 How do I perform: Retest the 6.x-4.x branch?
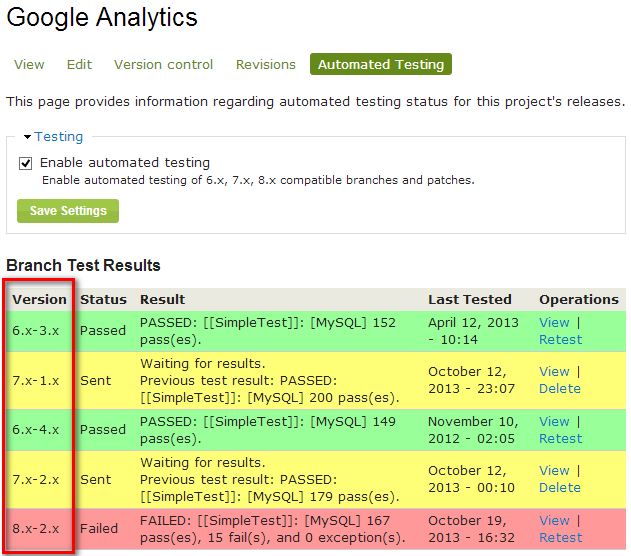tap(561, 439)
